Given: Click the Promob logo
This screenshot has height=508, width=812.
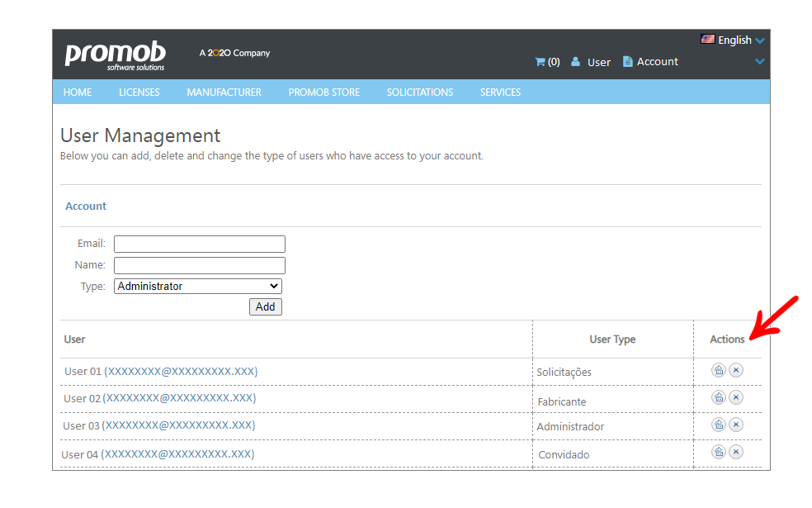Looking at the screenshot, I should coord(115,55).
